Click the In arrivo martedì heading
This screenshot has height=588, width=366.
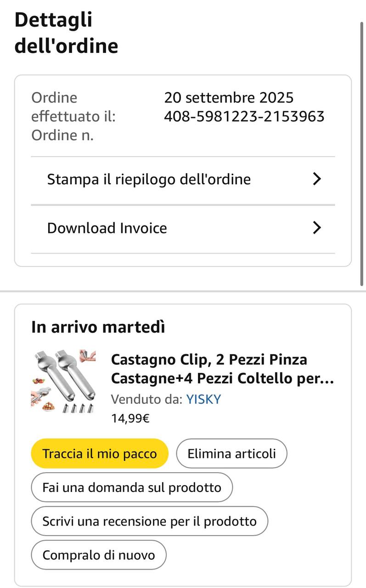tap(98, 327)
